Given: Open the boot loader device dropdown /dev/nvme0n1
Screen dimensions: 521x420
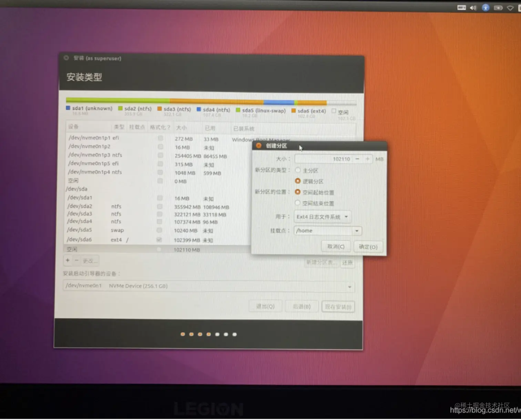Looking at the screenshot, I should 208,286.
